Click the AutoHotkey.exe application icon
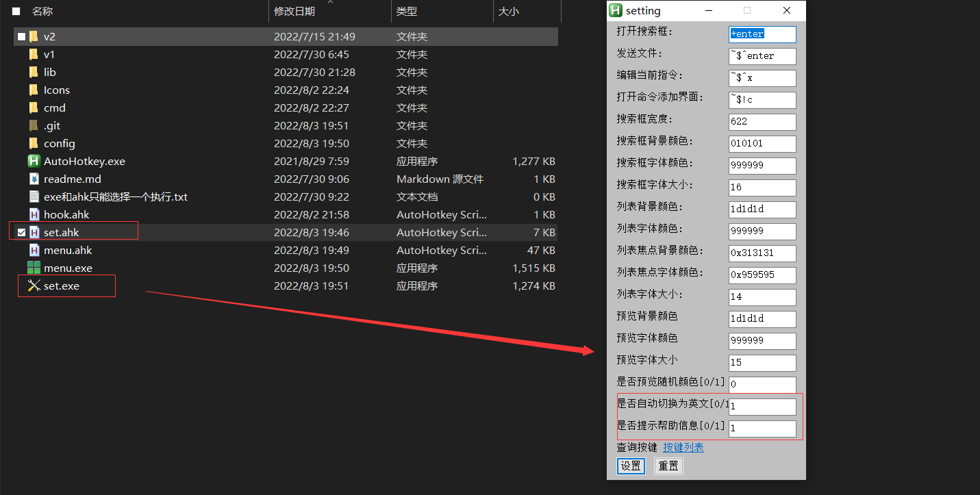980x495 pixels. pos(34,161)
